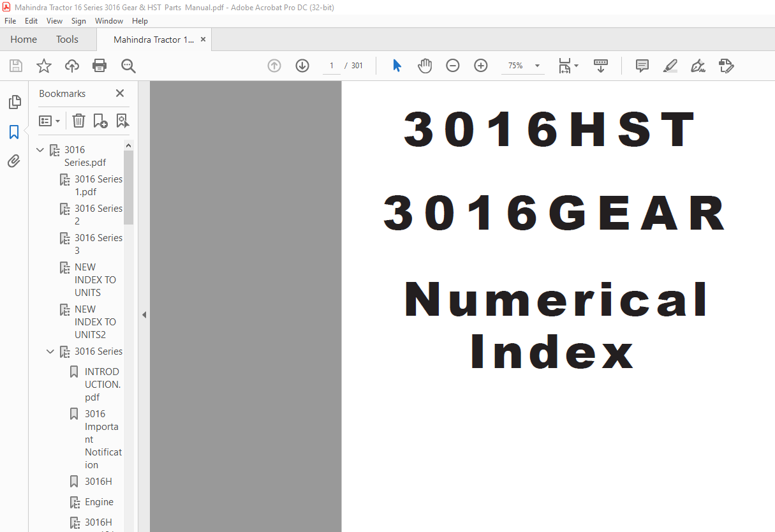Open the INTRODUCTION.pdf bookmark
The image size is (775, 532).
pyautogui.click(x=103, y=384)
